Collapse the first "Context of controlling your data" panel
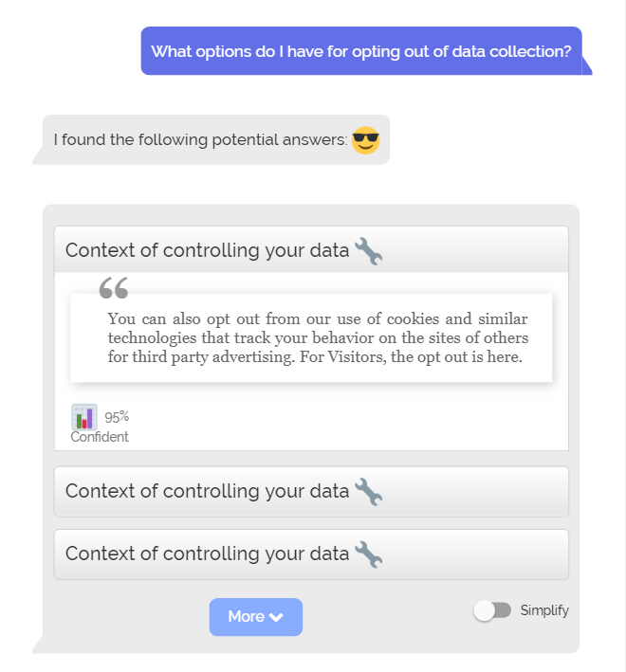 [x=209, y=251]
